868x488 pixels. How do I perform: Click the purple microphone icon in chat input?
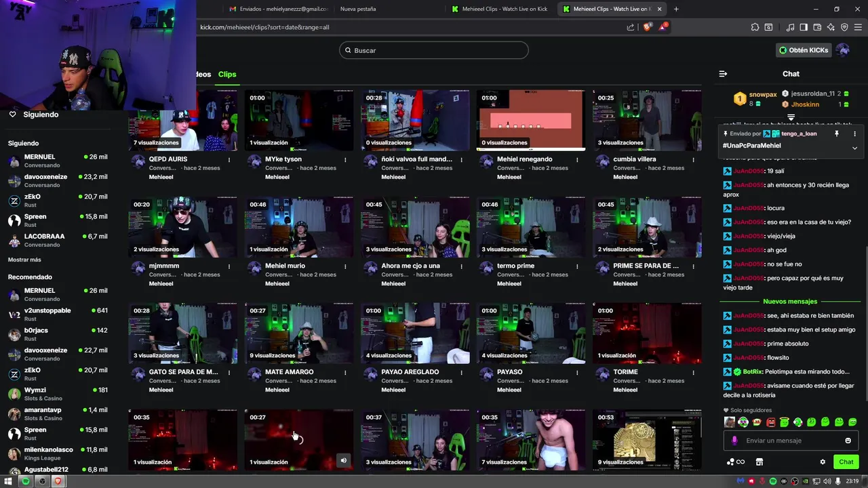coord(734,441)
